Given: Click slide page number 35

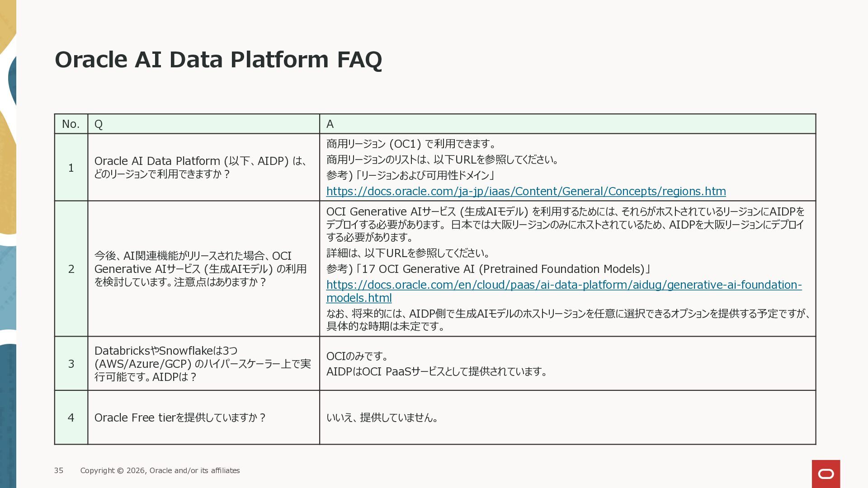Looking at the screenshot, I should coord(59,471).
